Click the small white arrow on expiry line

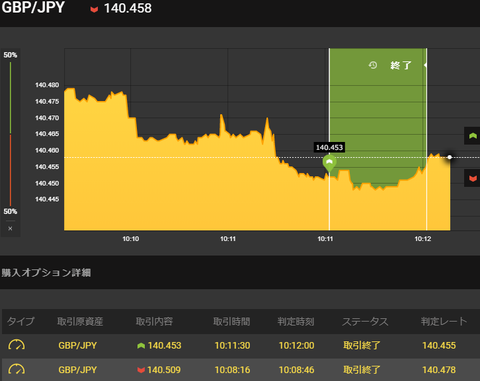[425, 65]
